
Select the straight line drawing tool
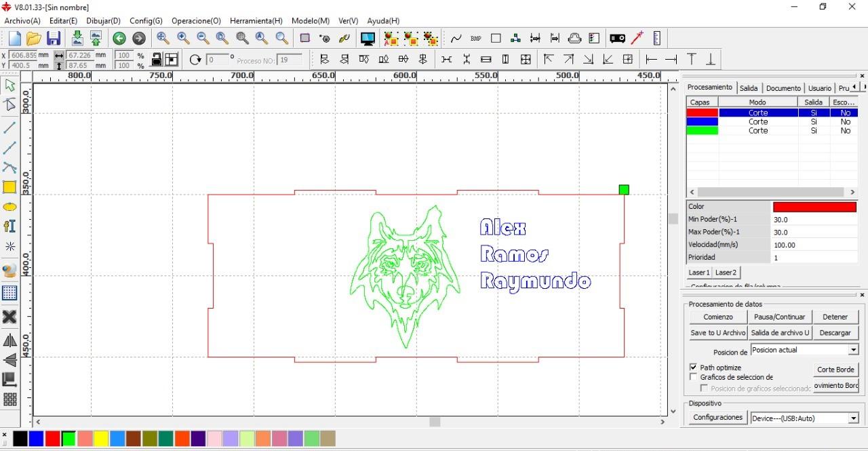10,128
